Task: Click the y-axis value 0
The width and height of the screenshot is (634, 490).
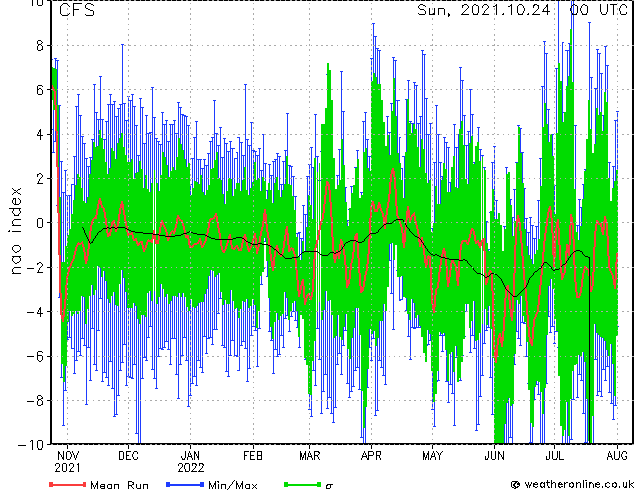Action: tap(40, 223)
